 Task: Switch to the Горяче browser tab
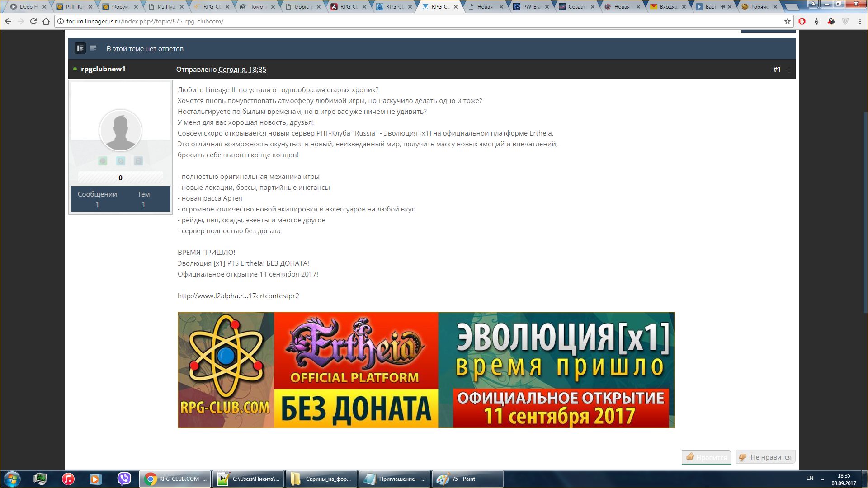759,7
